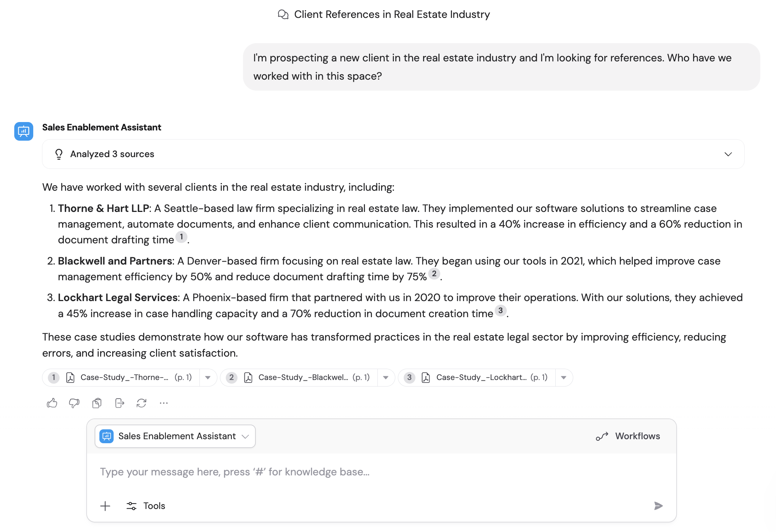Open more options via the ellipsis icon
Screen dimensions: 776x532
click(163, 403)
